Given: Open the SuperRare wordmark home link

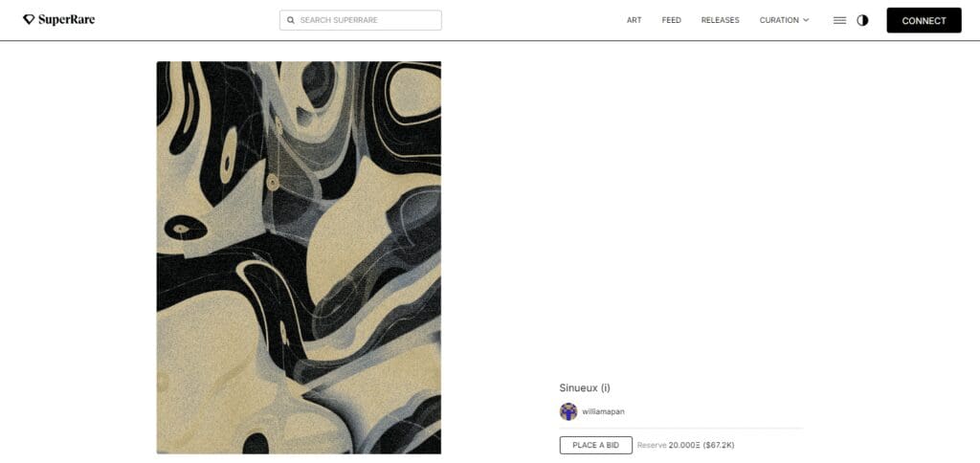Looking at the screenshot, I should click(x=66, y=20).
